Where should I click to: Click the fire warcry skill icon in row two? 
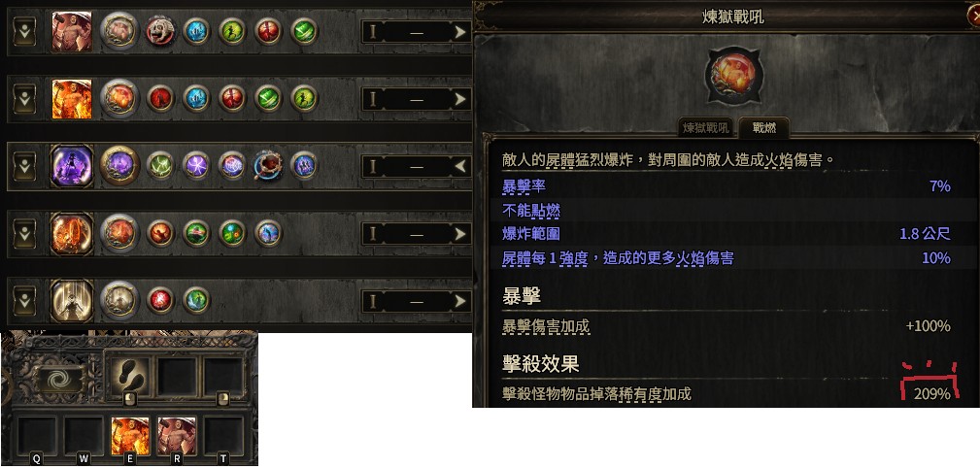pyautogui.click(x=71, y=99)
